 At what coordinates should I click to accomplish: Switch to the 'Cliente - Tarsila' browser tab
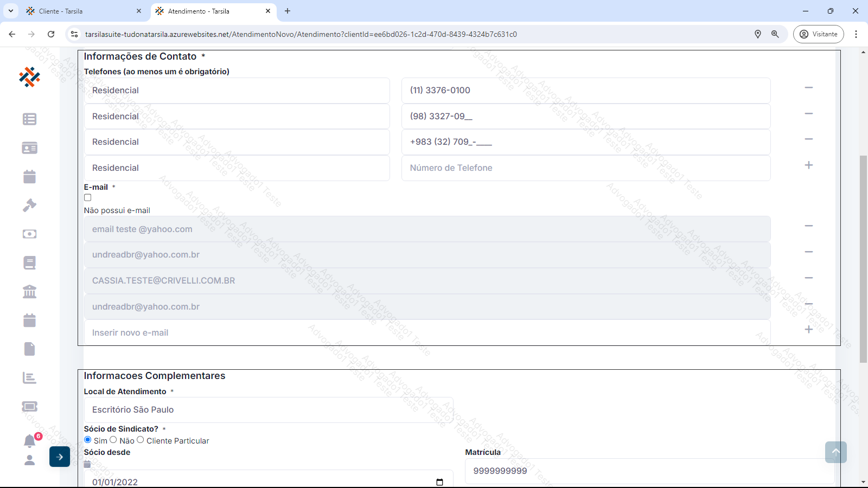81,11
